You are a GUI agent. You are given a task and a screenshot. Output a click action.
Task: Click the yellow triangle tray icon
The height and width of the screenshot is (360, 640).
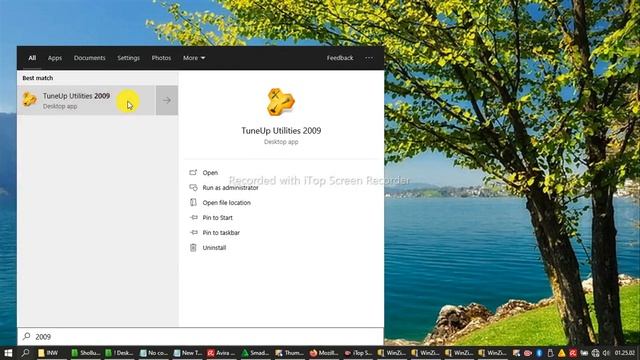[x=562, y=353]
